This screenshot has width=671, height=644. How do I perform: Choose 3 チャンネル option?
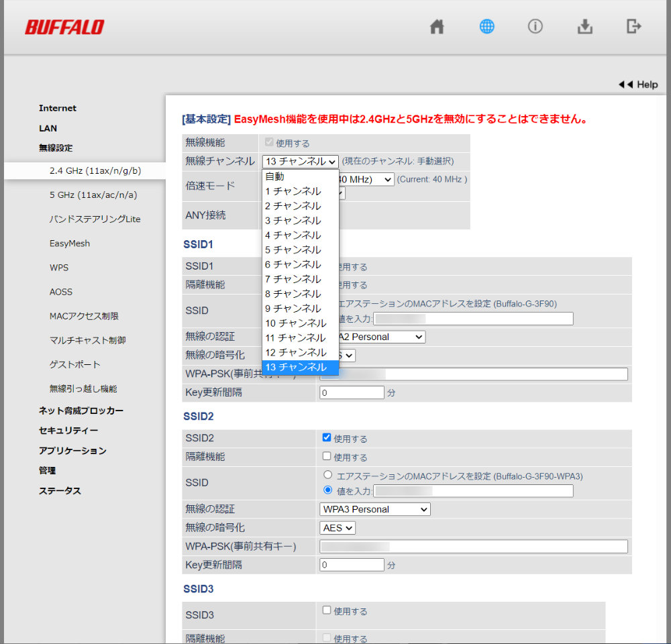[300, 221]
